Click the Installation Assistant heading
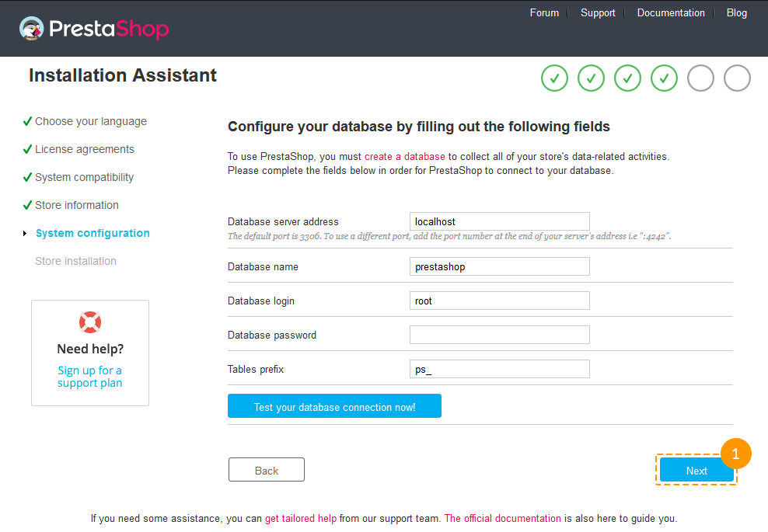This screenshot has height=532, width=768. [x=123, y=75]
